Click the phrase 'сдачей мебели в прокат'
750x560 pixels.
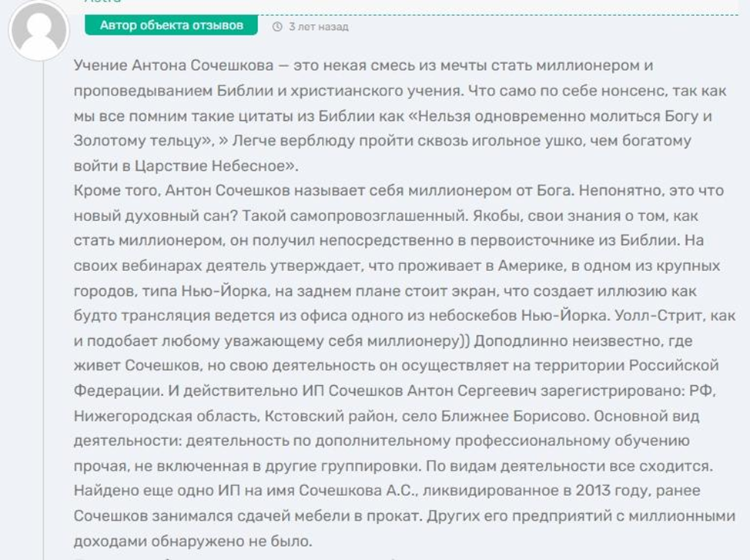[326, 516]
